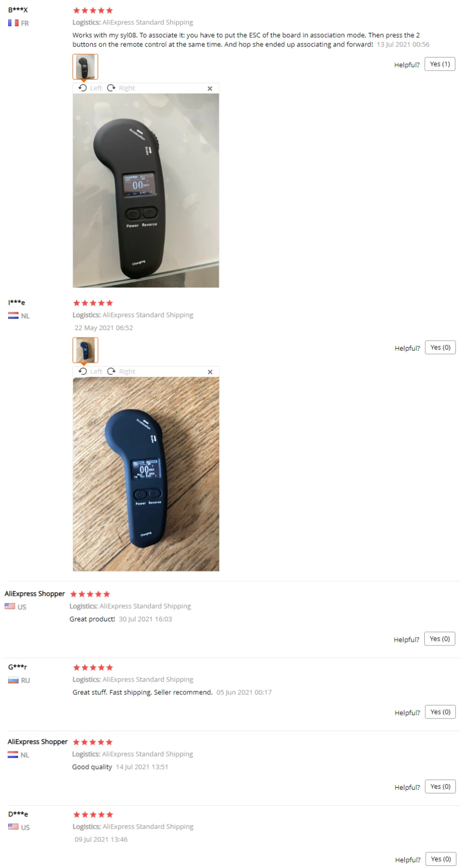Close the enlarged photo in B***X's review
The width and height of the screenshot is (460, 868).
click(210, 88)
